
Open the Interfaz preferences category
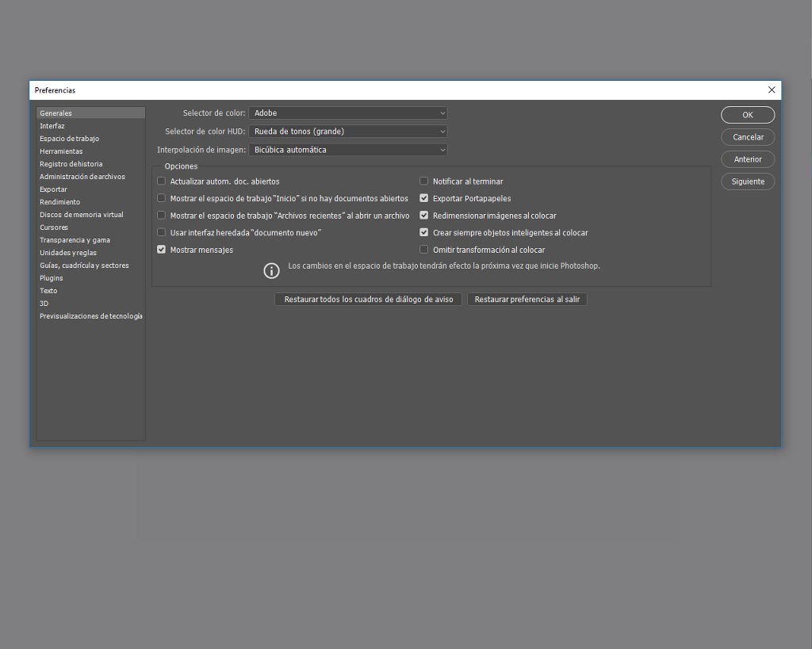[90, 126]
